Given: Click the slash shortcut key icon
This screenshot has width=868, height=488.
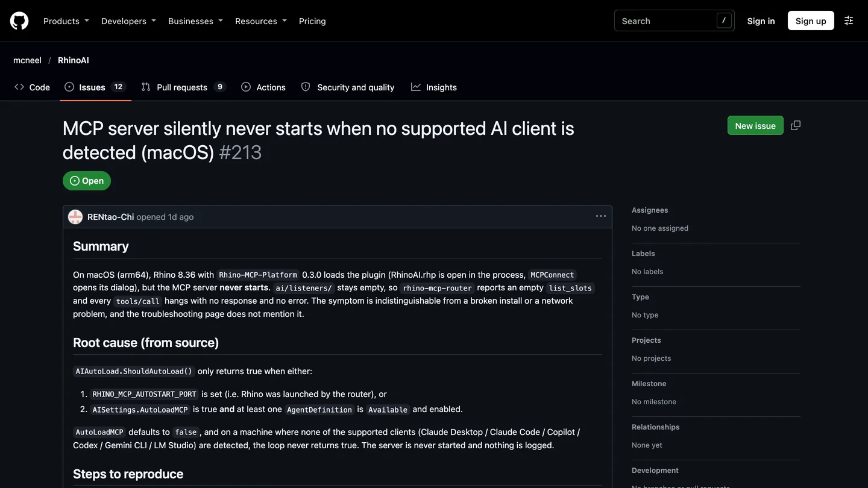Looking at the screenshot, I should [x=724, y=20].
